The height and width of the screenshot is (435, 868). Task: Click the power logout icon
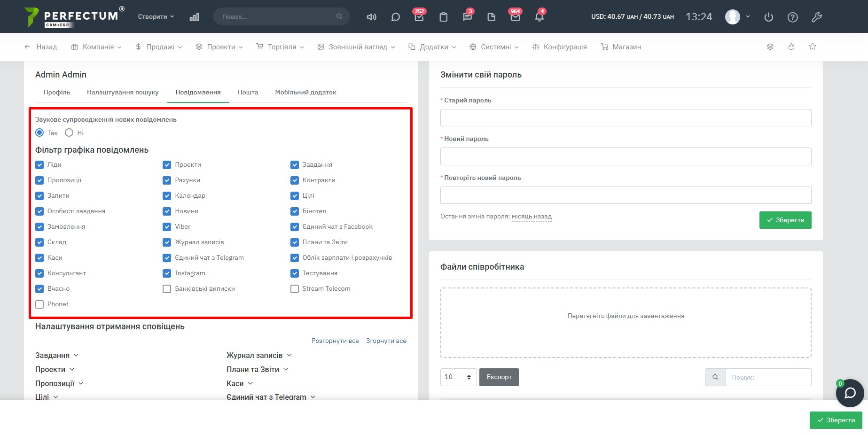click(768, 17)
